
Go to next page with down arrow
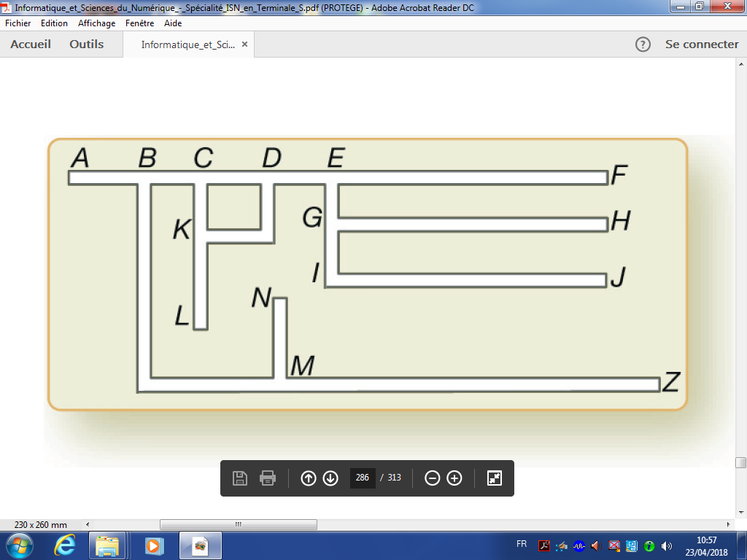click(330, 478)
